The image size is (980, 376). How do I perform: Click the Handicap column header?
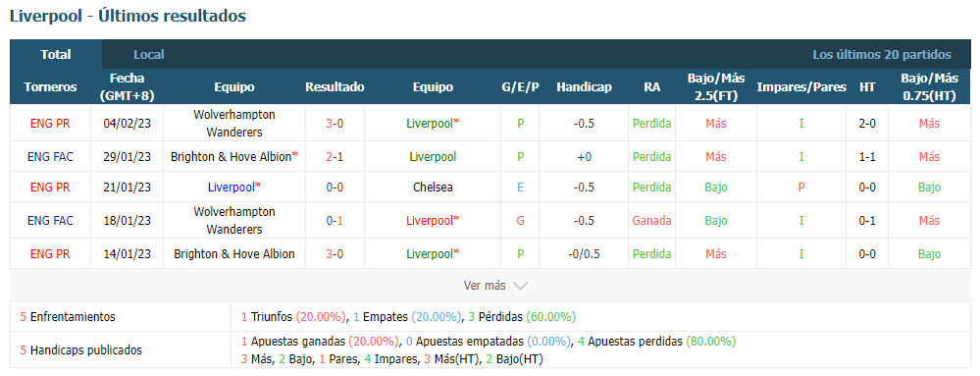coord(584,87)
